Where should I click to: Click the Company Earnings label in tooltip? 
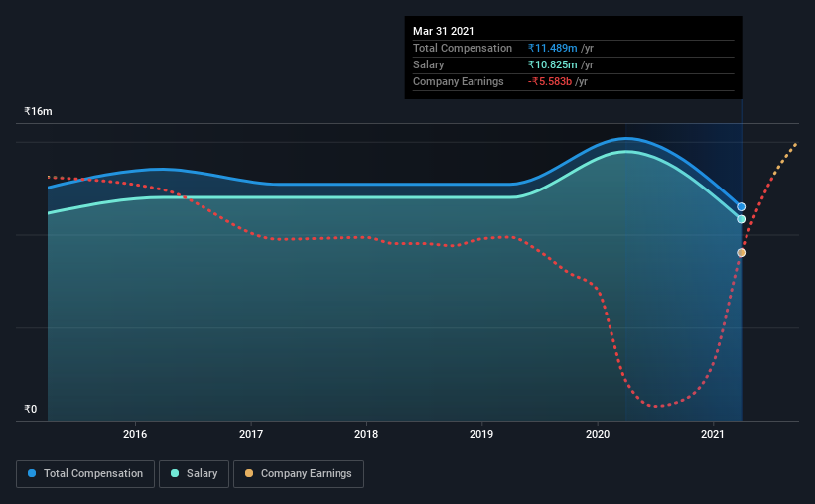(x=459, y=81)
